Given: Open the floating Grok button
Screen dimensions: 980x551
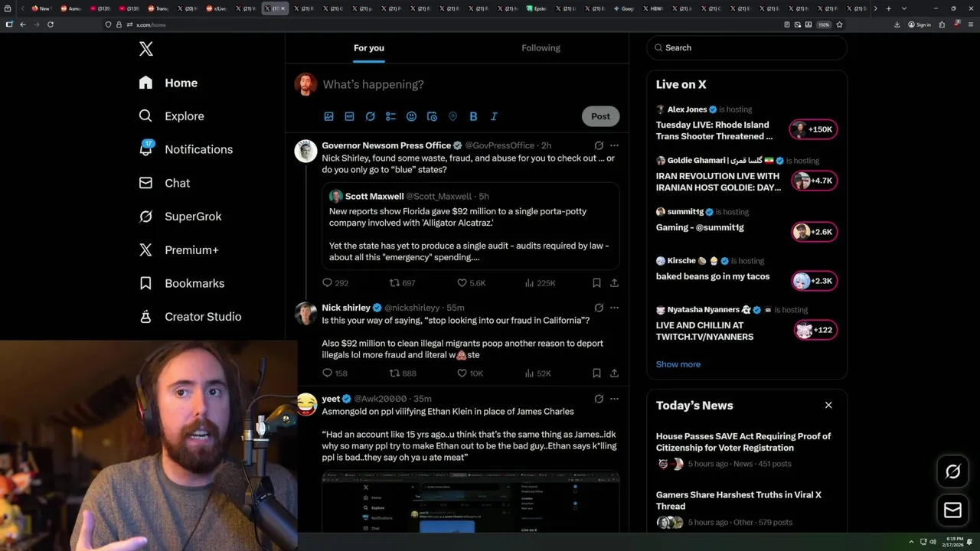Looking at the screenshot, I should point(952,471).
